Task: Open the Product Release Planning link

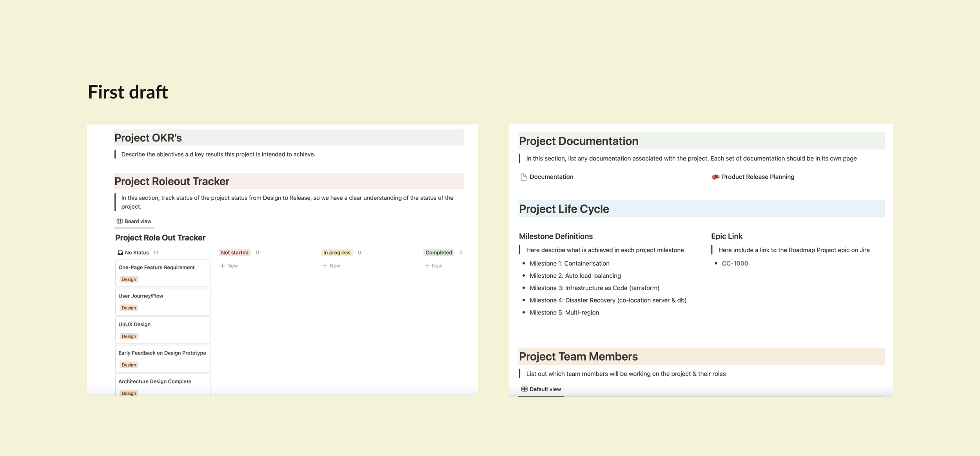Action: (x=758, y=177)
